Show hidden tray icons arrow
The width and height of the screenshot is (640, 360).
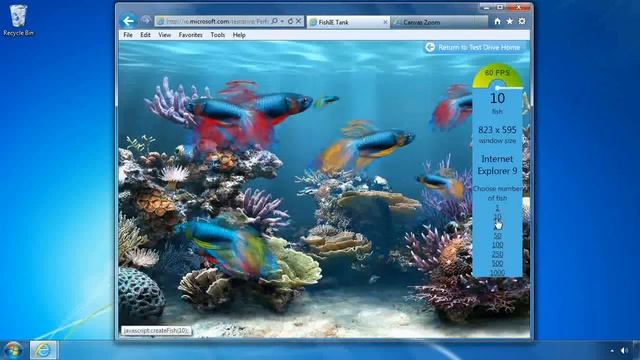(x=612, y=351)
